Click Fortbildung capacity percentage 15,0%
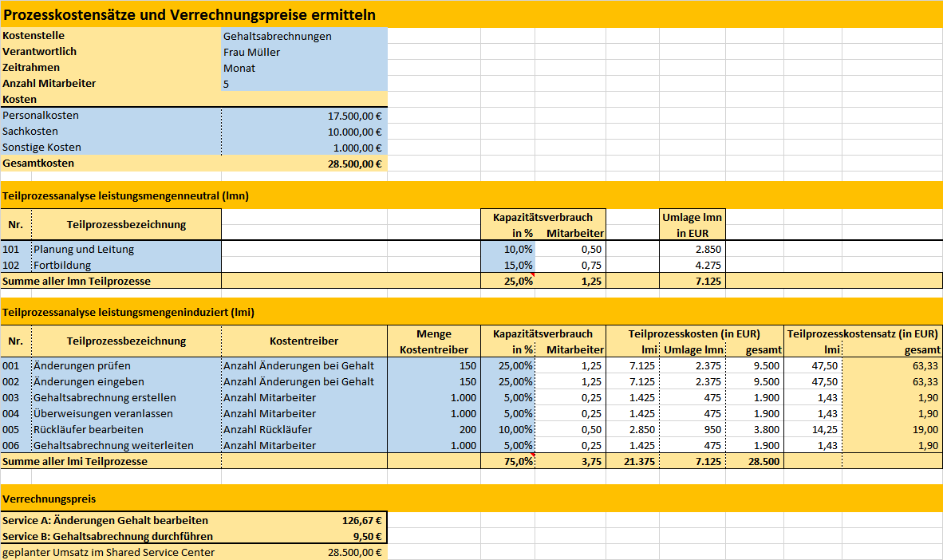The width and height of the screenshot is (943, 560). [x=507, y=265]
